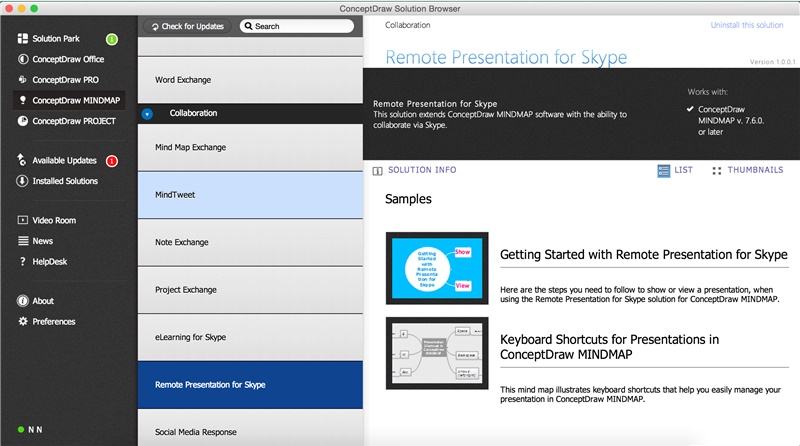Select Word Exchange solution
Image resolution: width=800 pixels, height=446 pixels.
[x=251, y=80]
